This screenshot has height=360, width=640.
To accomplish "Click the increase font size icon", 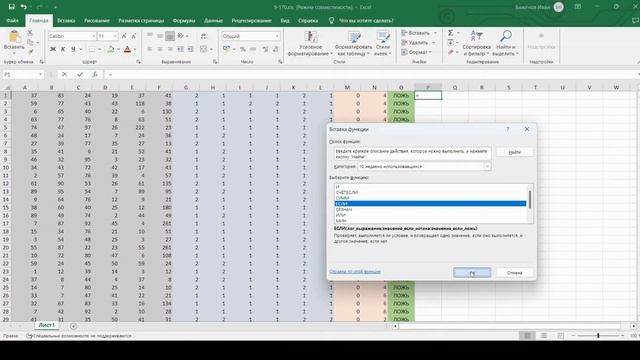I will (x=124, y=36).
